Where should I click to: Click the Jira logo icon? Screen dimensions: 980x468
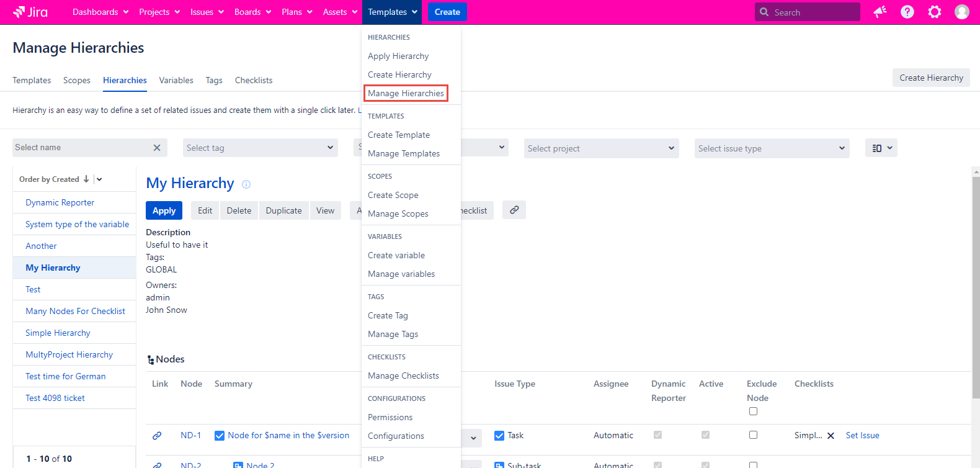(x=19, y=12)
